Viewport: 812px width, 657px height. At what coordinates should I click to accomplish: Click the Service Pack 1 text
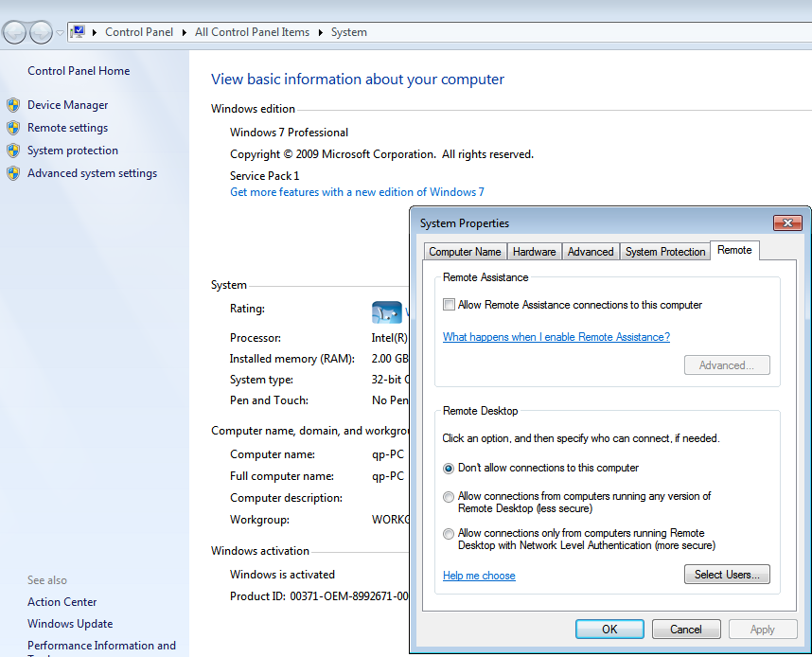265,176
